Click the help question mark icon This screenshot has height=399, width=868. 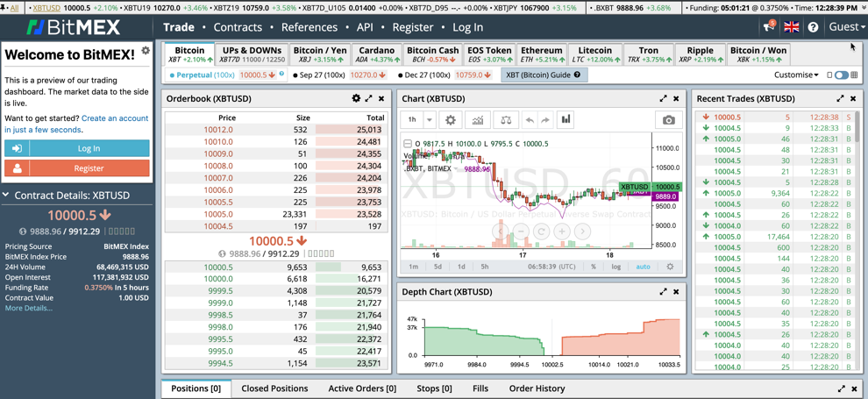[813, 27]
